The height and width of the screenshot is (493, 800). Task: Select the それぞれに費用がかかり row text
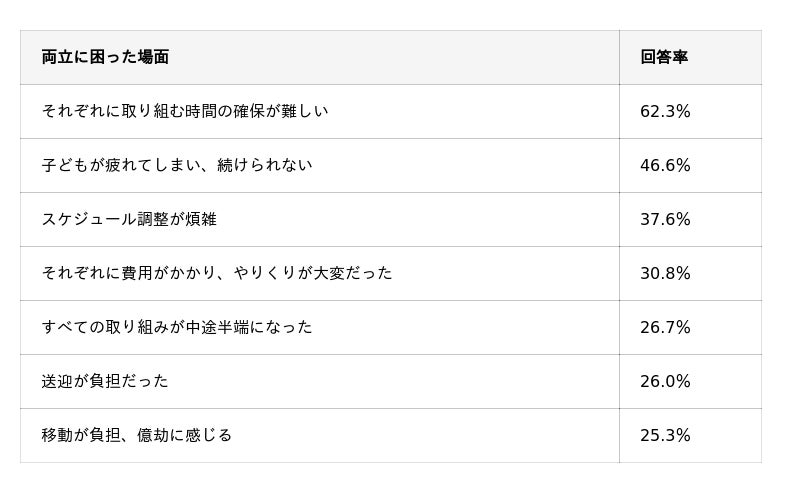217,273
